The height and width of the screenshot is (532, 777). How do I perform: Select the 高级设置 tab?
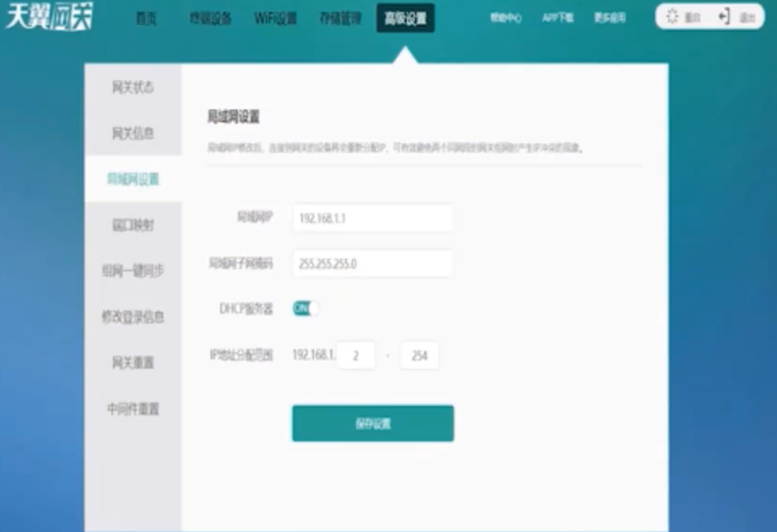tap(405, 19)
